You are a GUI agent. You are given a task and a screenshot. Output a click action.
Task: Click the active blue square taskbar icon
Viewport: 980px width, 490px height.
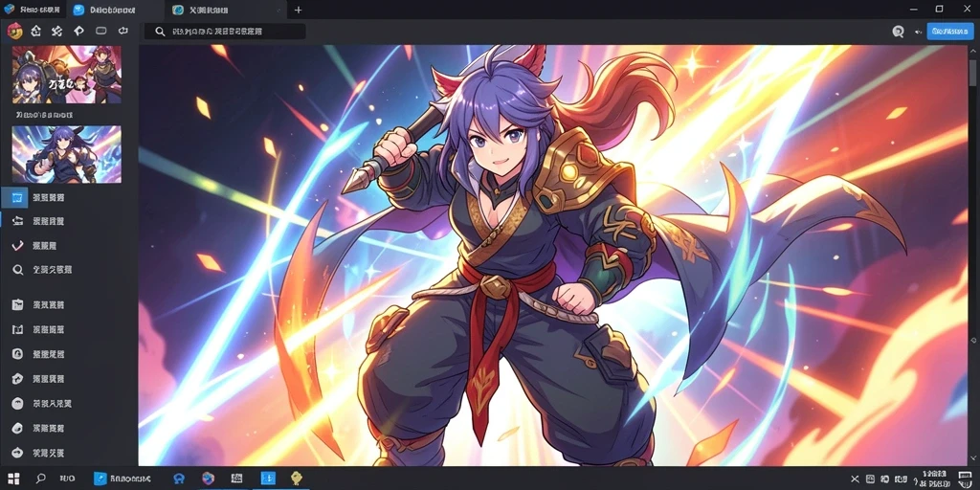pos(268,479)
